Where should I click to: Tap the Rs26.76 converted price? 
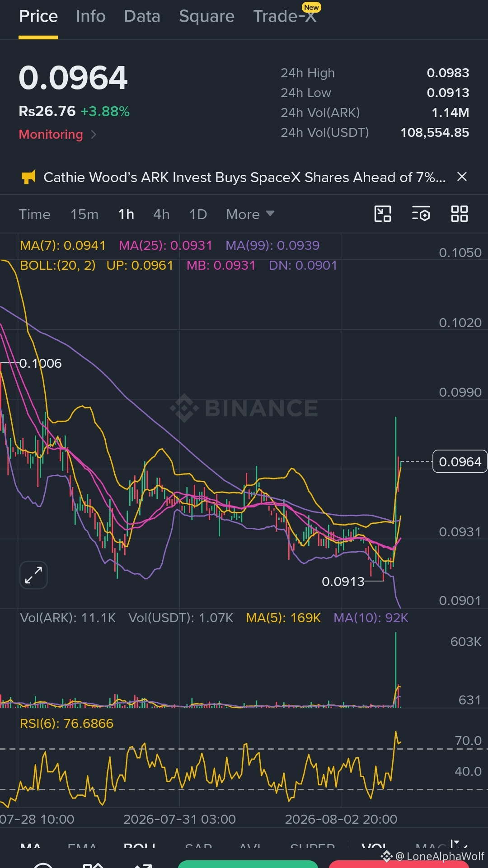pyautogui.click(x=47, y=111)
